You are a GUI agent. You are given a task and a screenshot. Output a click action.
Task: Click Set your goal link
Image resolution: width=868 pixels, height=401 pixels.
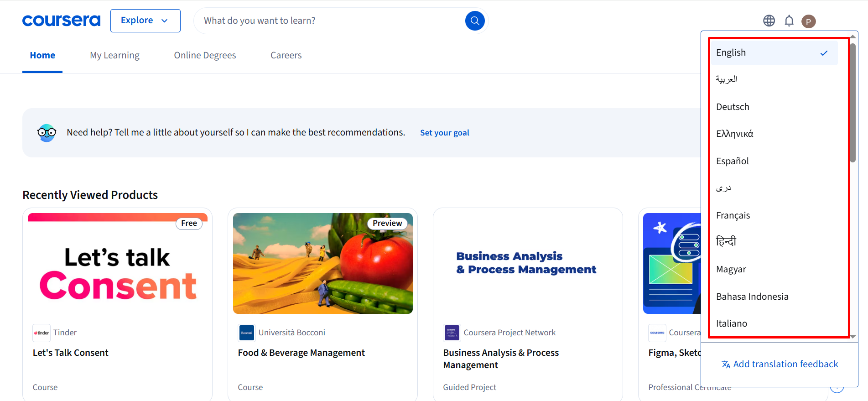click(x=445, y=133)
